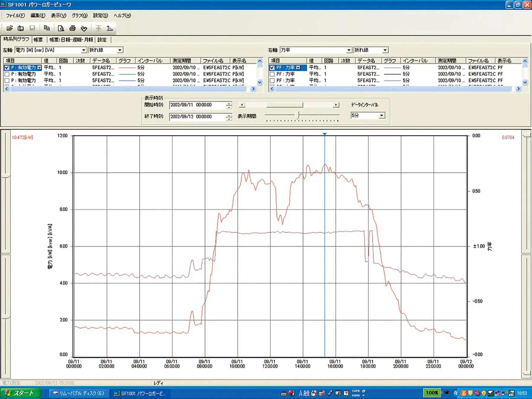Image resolution: width=532 pixels, height=399 pixels.
Task: Click the grid lines icon on the toolbar
Action: click(x=98, y=28)
